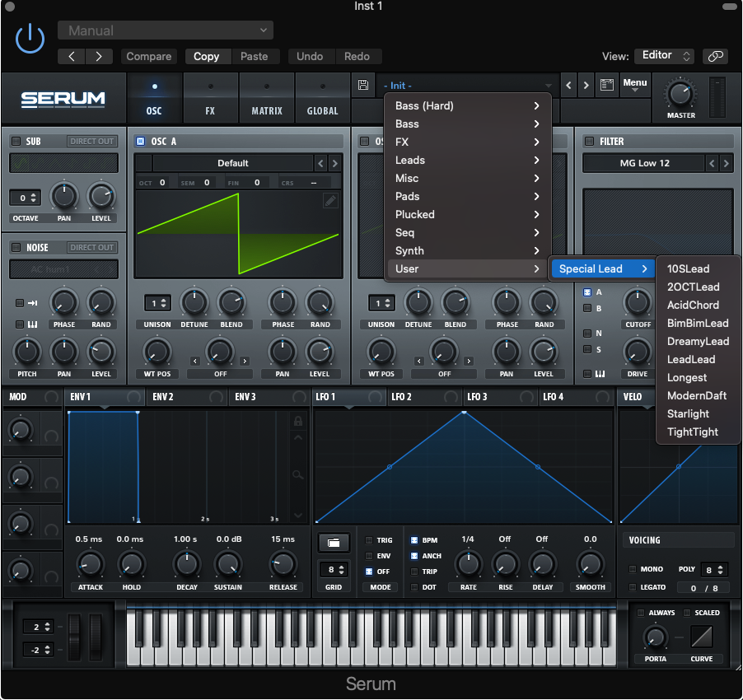Click the OSC A waveform edit pencil icon
The image size is (743, 700).
click(330, 200)
